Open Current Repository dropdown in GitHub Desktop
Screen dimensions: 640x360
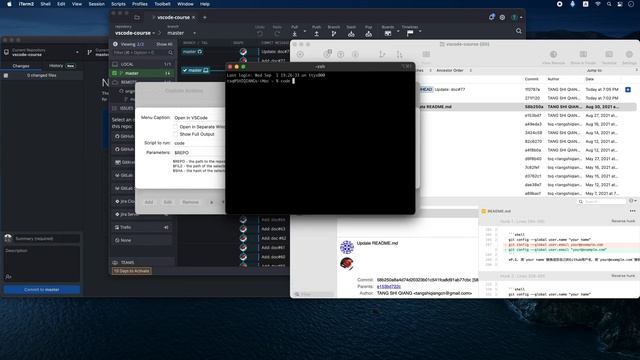tap(42, 52)
